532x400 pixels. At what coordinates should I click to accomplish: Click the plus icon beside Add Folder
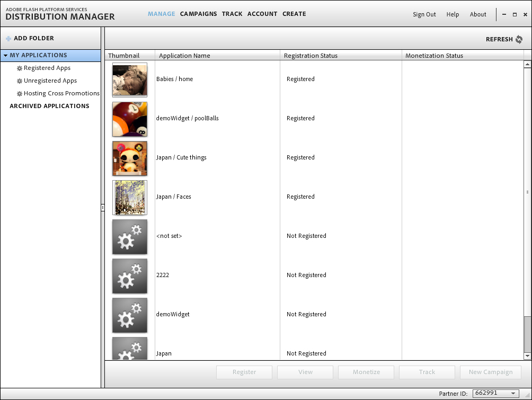click(8, 39)
